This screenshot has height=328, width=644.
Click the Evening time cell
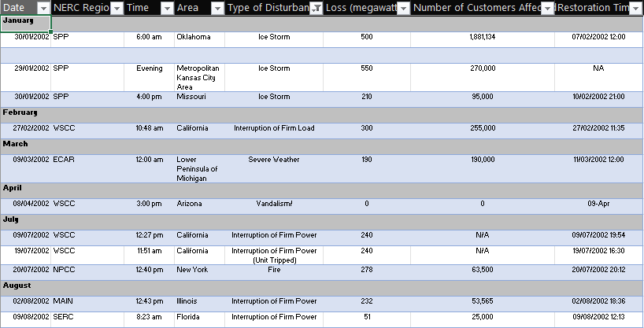[x=150, y=78]
